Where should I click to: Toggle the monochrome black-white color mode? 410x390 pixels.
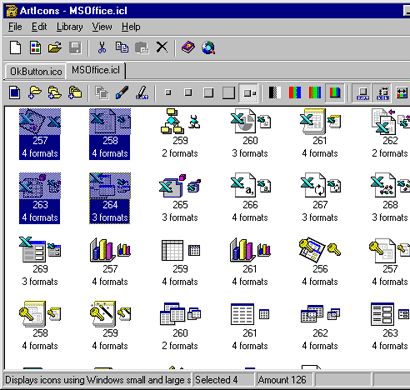(x=275, y=93)
